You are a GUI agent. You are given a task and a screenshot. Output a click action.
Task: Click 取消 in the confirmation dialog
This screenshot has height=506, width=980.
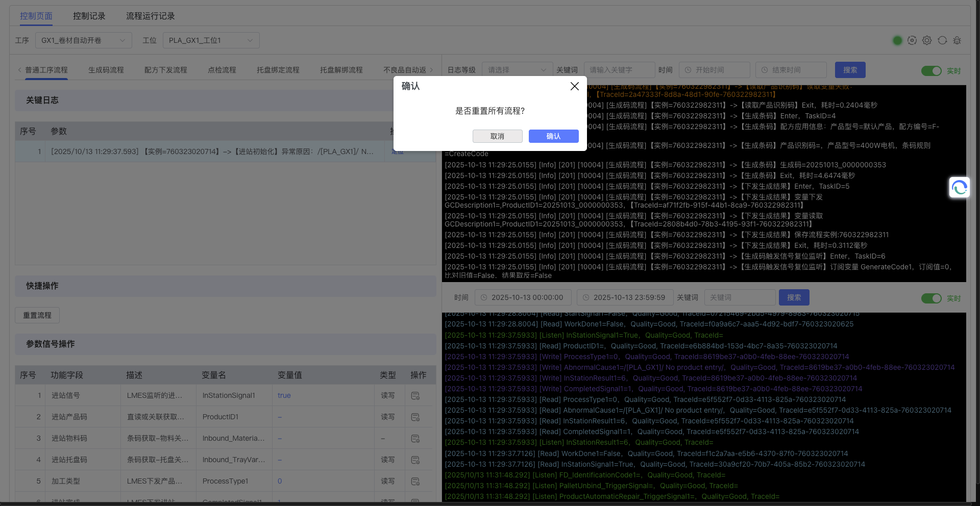(x=497, y=136)
